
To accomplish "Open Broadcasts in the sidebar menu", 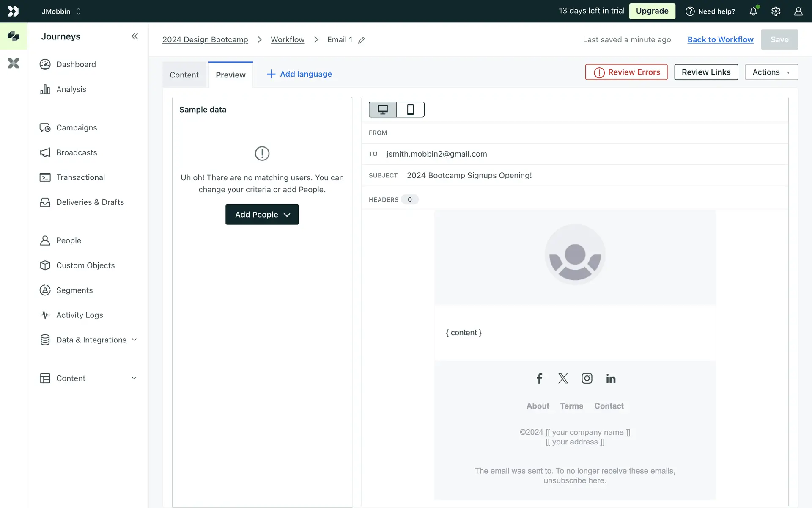I will coord(77,152).
